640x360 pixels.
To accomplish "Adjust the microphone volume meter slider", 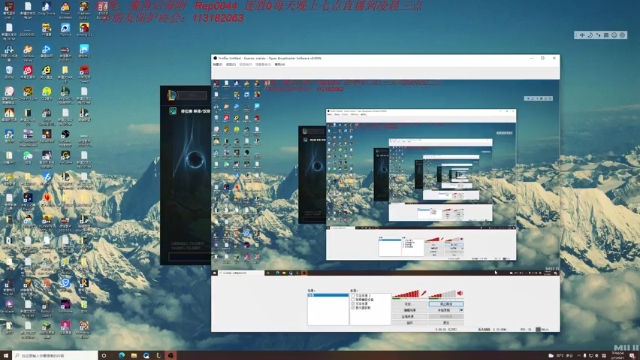I will 405,293.
